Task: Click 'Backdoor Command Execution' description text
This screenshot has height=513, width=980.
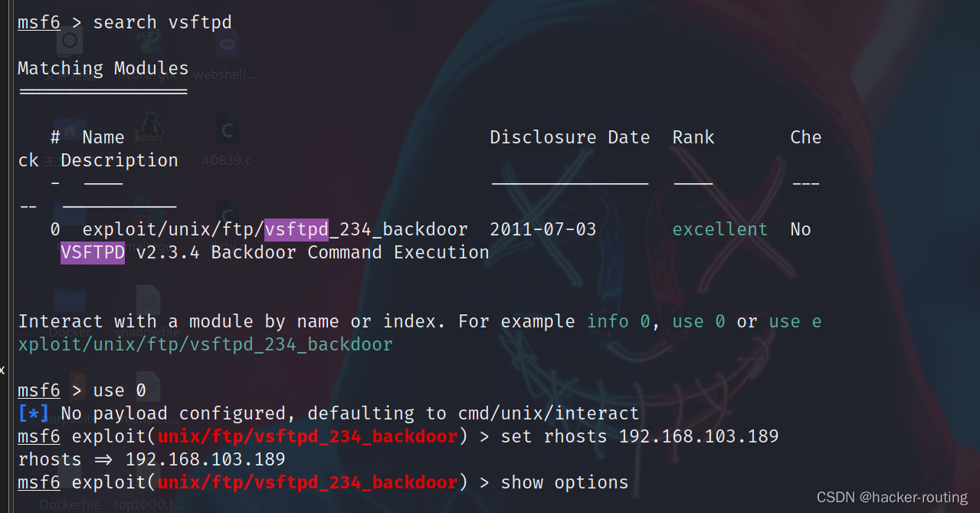Action: tap(350, 252)
